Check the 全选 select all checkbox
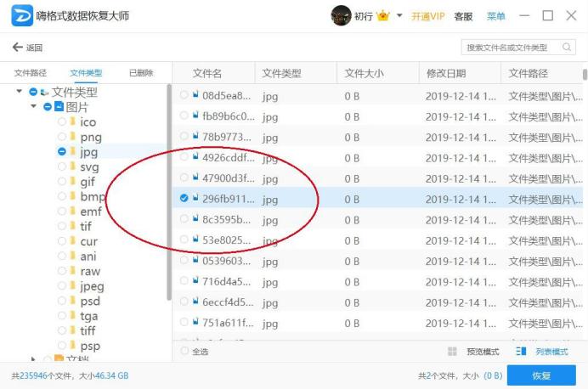 click(184, 351)
